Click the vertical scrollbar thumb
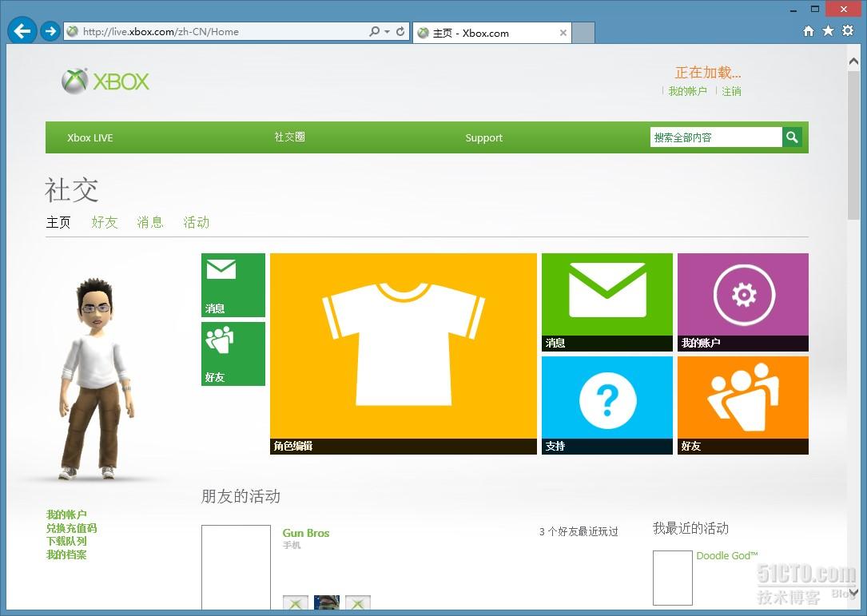The height and width of the screenshot is (616, 867). click(853, 145)
